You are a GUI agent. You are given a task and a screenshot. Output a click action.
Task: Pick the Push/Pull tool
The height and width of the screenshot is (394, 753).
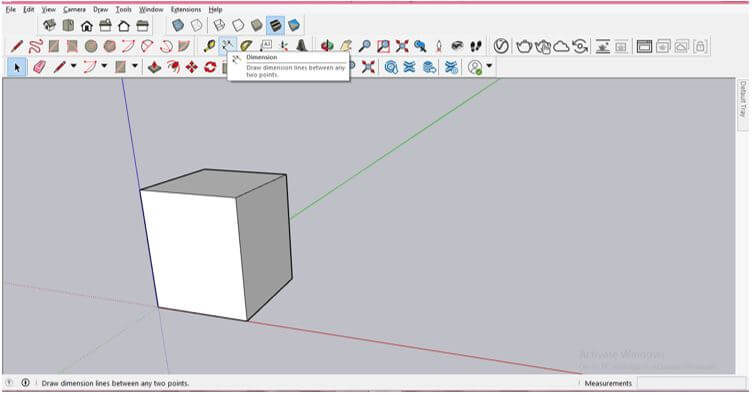pyautogui.click(x=154, y=67)
